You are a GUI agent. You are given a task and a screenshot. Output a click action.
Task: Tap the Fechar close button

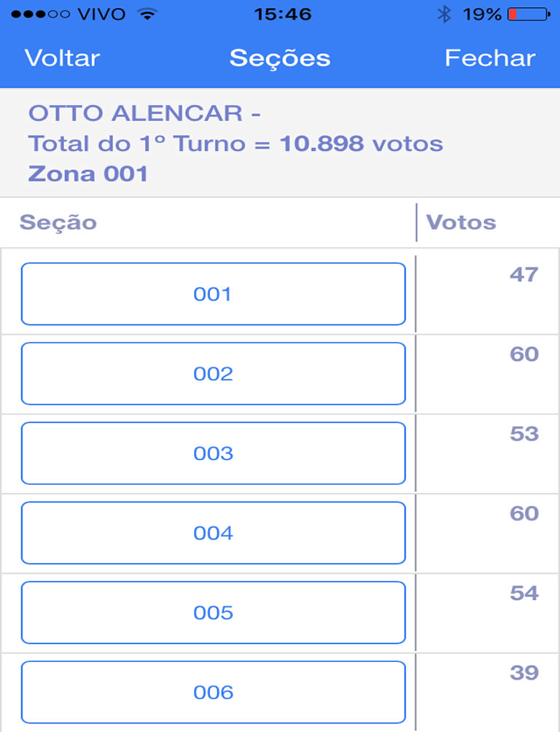tap(489, 58)
